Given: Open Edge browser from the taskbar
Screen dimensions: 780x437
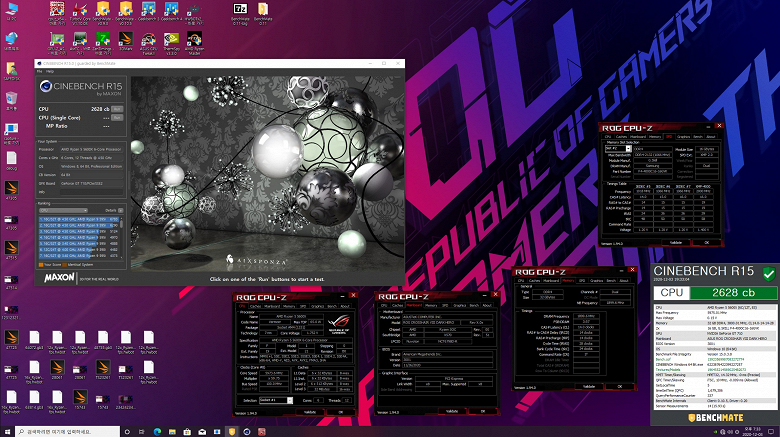Looking at the screenshot, I should pyautogui.click(x=157, y=432).
